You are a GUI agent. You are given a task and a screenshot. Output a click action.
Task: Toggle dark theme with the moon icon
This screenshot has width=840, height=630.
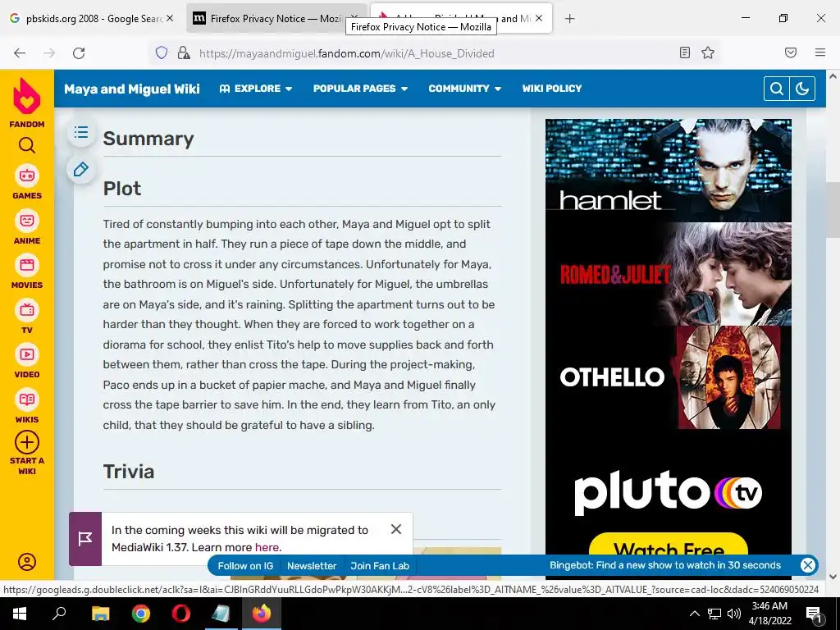coord(802,89)
